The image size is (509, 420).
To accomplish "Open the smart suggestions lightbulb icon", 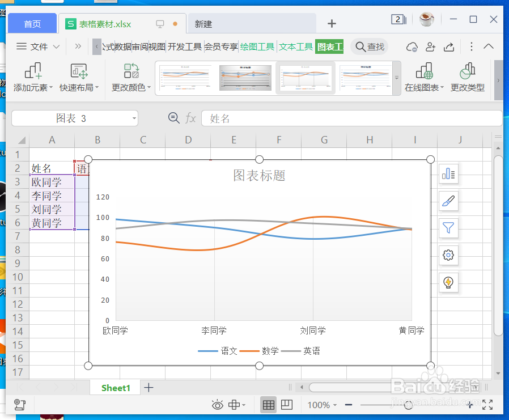I will (448, 282).
